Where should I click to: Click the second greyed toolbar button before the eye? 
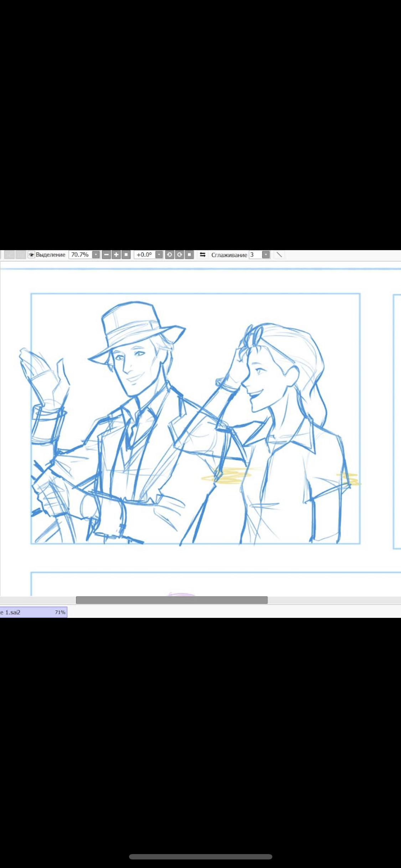tap(21, 255)
